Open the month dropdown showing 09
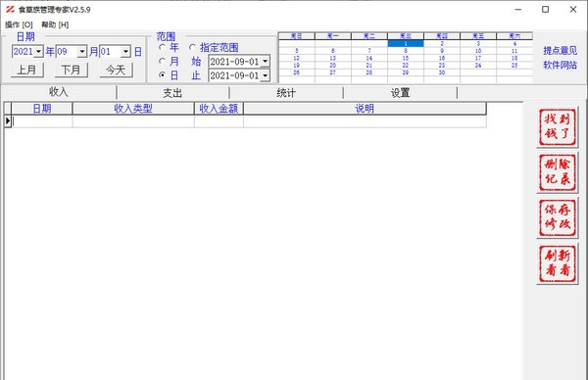Screen dimensions: 588x380 82,51
